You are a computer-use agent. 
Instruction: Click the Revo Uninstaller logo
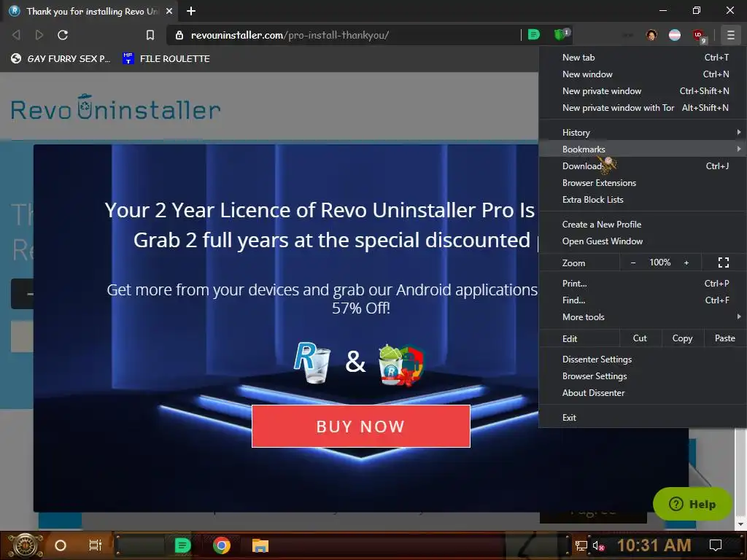coord(116,107)
